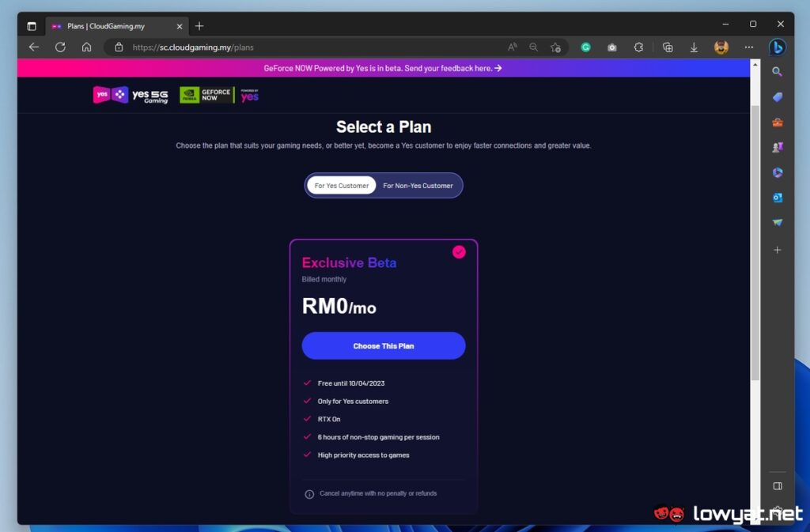Screen dimensions: 810x532
Task: Open the sidebar Games chess icon
Action: tap(777, 148)
